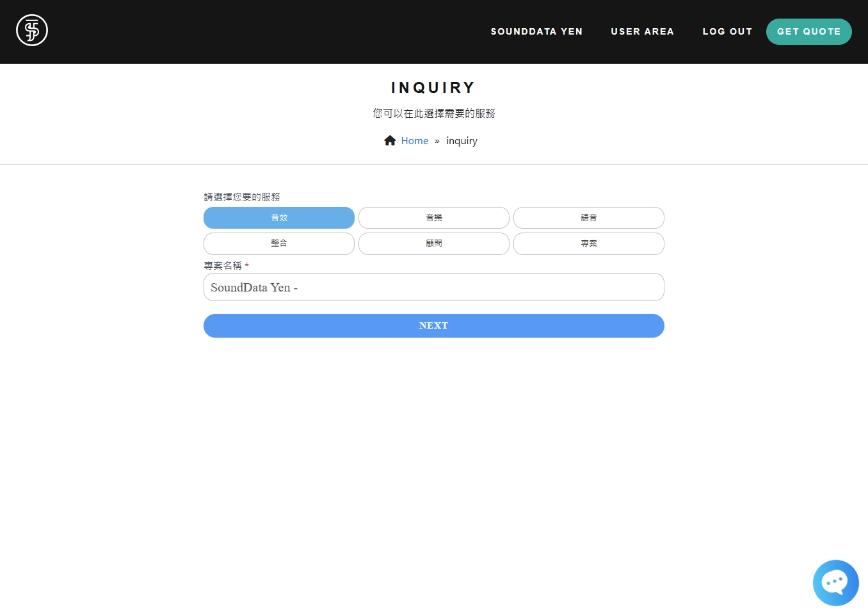
Task: Pick the 專案 service option
Action: point(589,243)
